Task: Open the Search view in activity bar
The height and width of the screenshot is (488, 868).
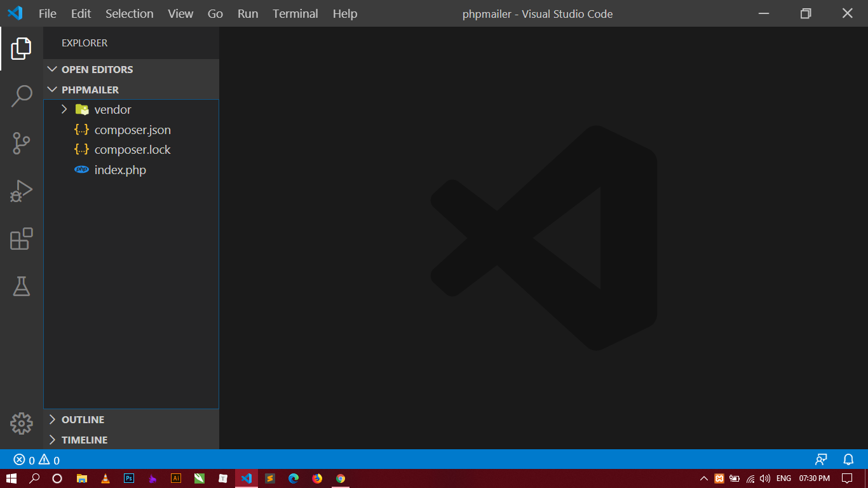Action: (x=22, y=96)
